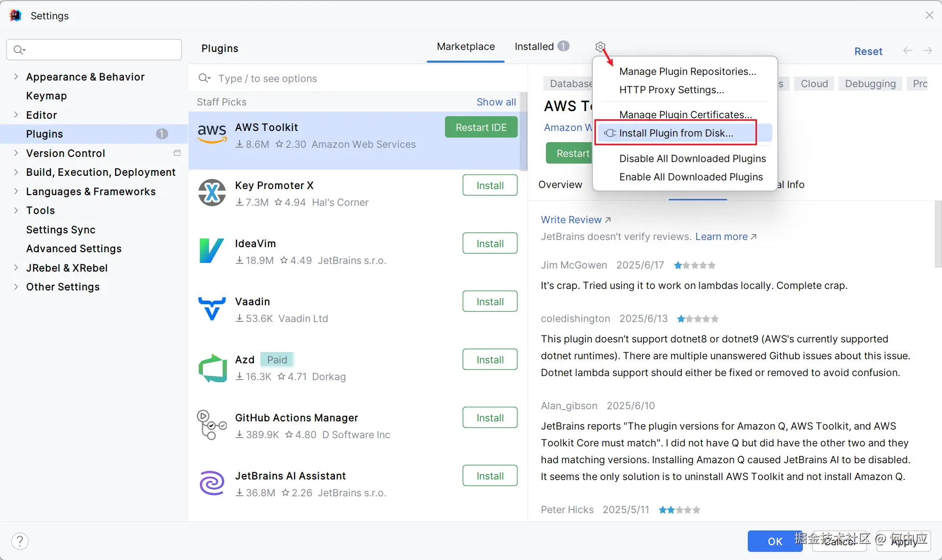The image size is (942, 560).
Task: Select Settings Sync in settings tree
Action: click(x=61, y=230)
